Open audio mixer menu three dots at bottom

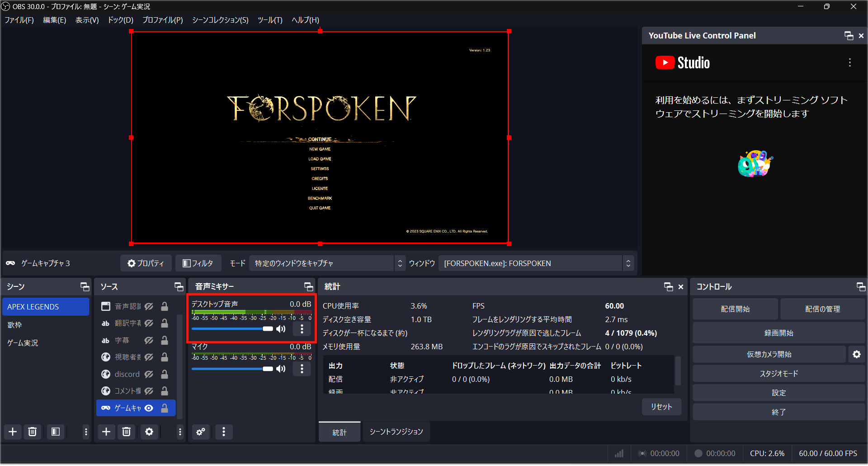224,432
